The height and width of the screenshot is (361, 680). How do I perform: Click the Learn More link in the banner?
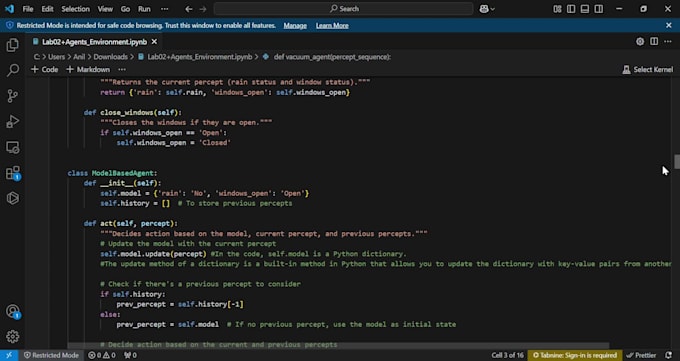(x=332, y=26)
